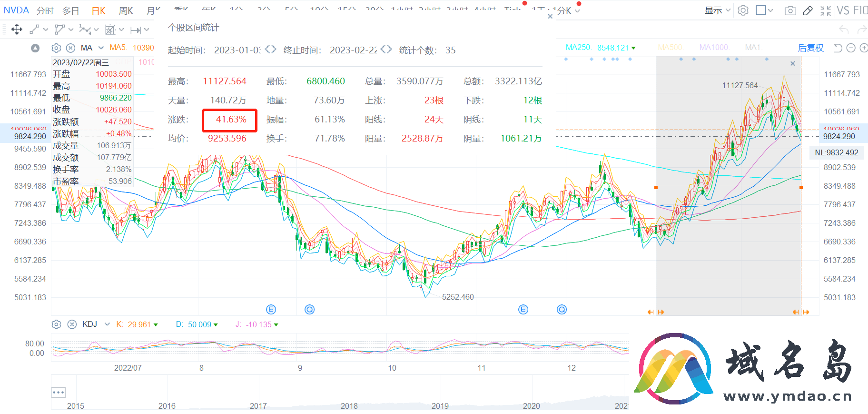Image resolution: width=868 pixels, height=414 pixels.
Task: Click the shrink/collapse fullscreen icon
Action: [x=826, y=10]
